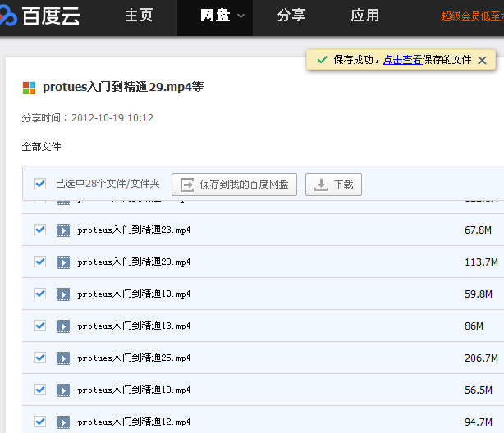Open file proteus入门到精通23.mp4
This screenshot has width=504, height=433.
pyautogui.click(x=134, y=230)
